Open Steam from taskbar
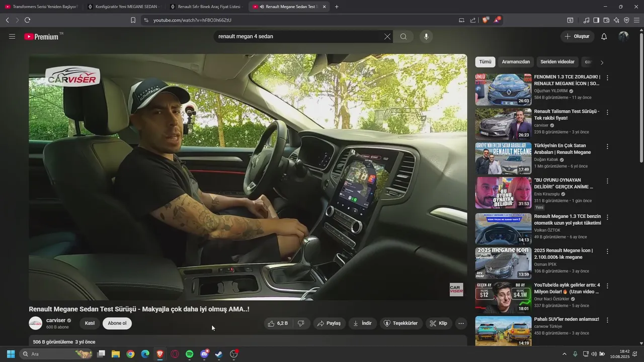The width and height of the screenshot is (644, 362). [219, 354]
